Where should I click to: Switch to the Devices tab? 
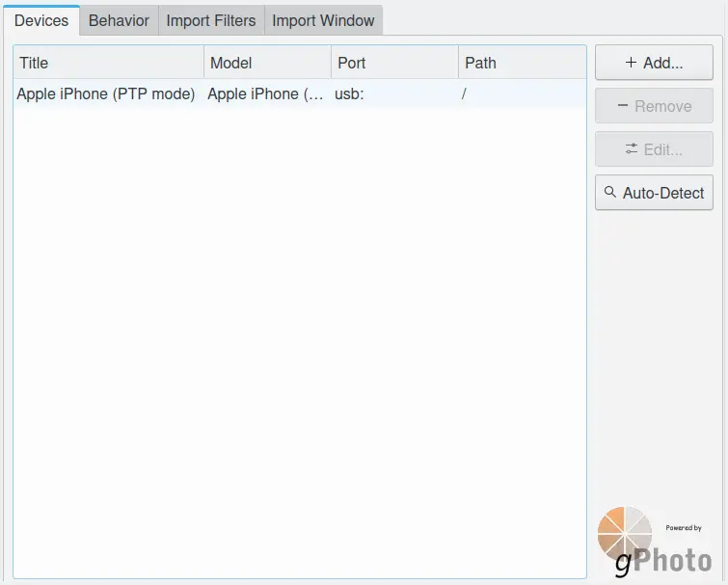point(41,20)
